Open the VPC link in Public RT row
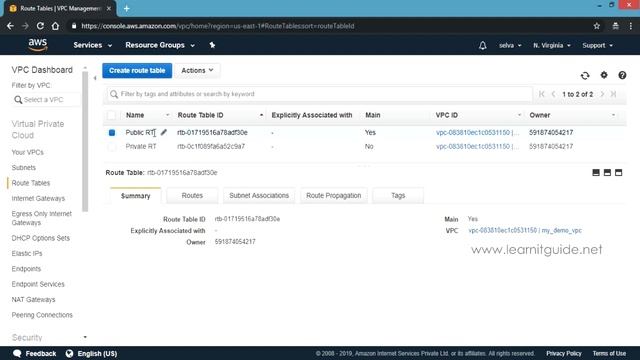The width and height of the screenshot is (640, 360). [473, 133]
